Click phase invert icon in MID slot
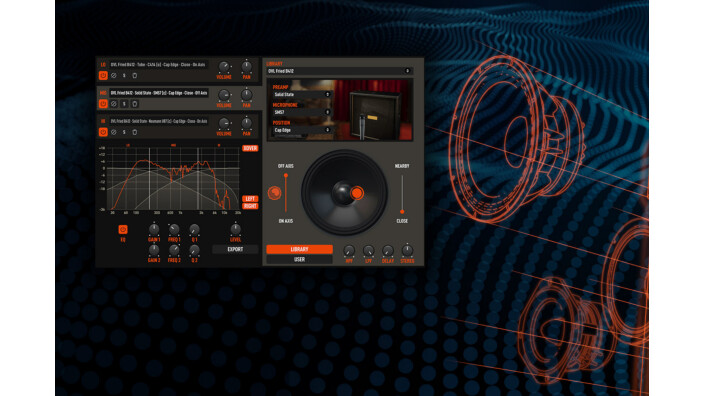The height and width of the screenshot is (396, 704). click(x=114, y=104)
